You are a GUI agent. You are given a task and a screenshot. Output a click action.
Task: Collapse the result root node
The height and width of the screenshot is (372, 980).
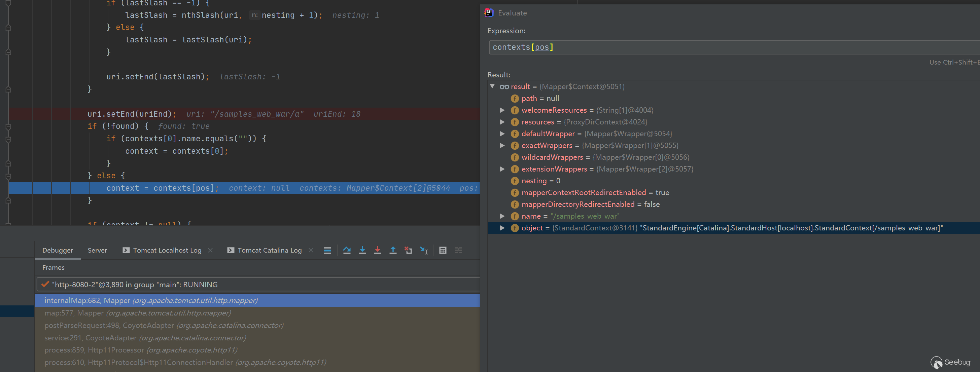[492, 86]
